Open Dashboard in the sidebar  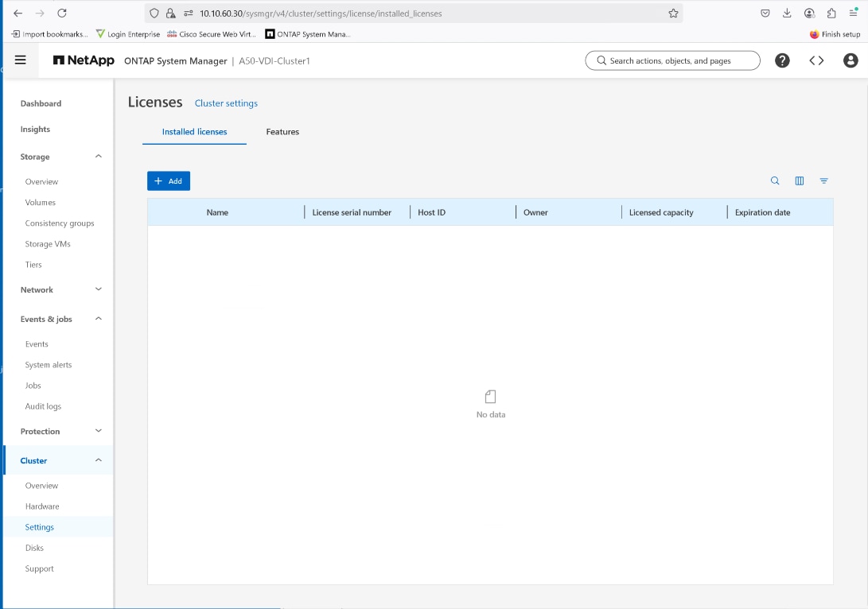point(41,103)
